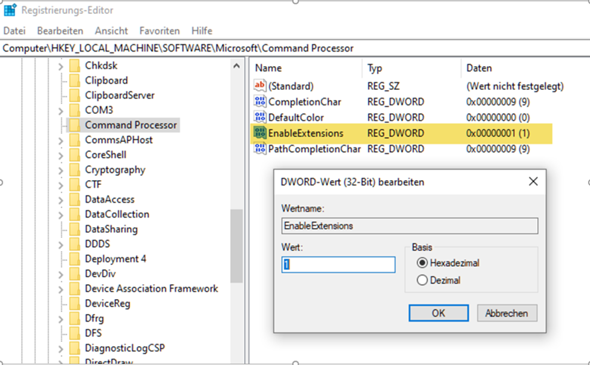Image resolution: width=590 pixels, height=365 pixels.
Task: Click the ClipboardServer folder icon
Action: coord(75,95)
